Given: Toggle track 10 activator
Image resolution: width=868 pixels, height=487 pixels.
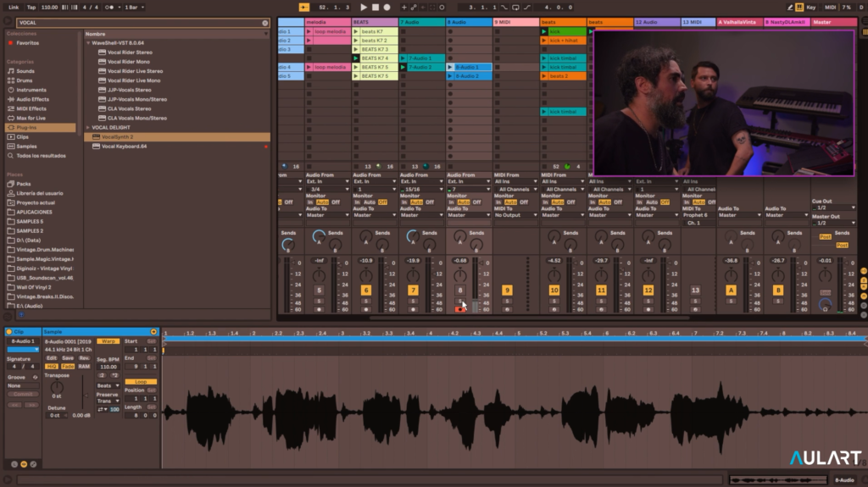Looking at the screenshot, I should click(554, 290).
